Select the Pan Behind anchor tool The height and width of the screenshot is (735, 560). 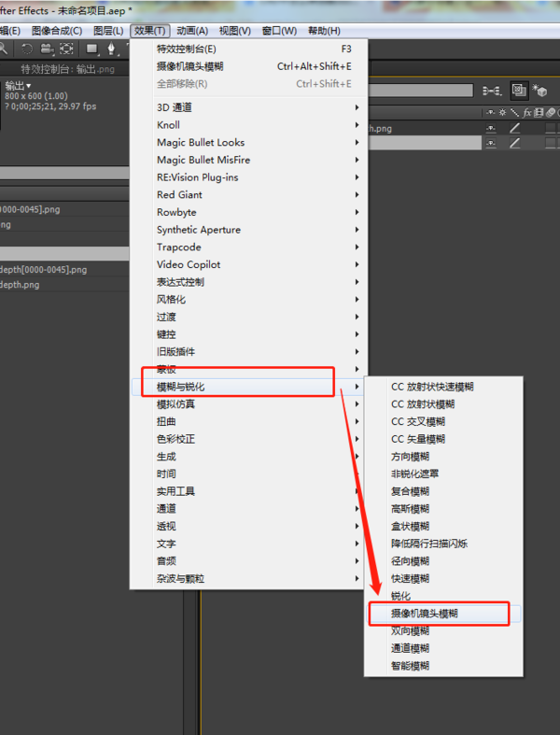coord(66,49)
